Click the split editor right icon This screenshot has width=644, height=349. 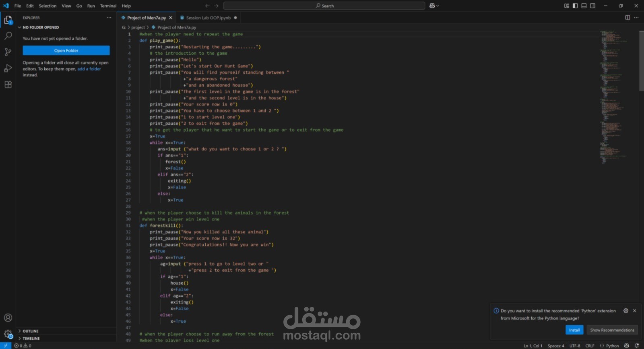(627, 18)
